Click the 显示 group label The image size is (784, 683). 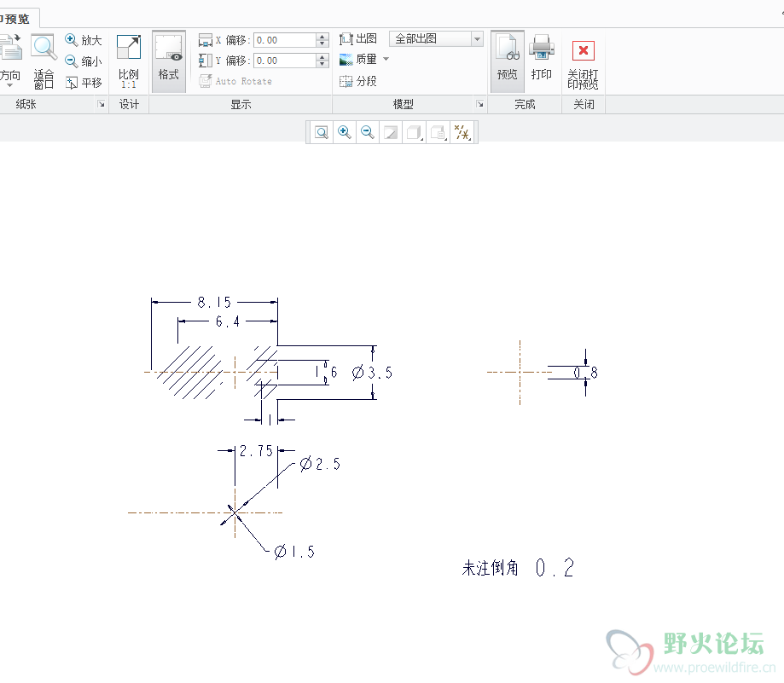(241, 104)
